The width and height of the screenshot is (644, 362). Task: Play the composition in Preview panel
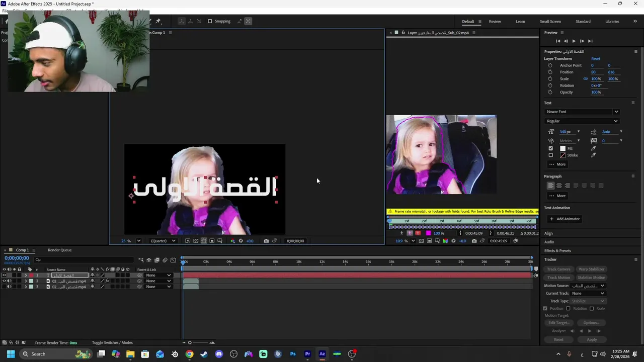(574, 41)
